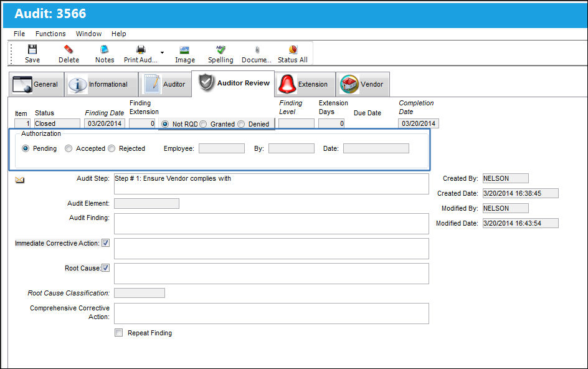588x369 pixels.
Task: Click the Audit Element field
Action: pyautogui.click(x=146, y=203)
